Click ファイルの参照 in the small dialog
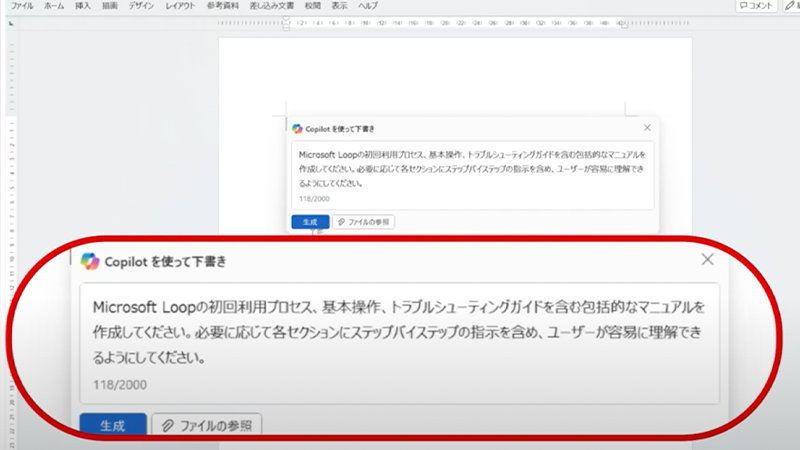 point(363,222)
